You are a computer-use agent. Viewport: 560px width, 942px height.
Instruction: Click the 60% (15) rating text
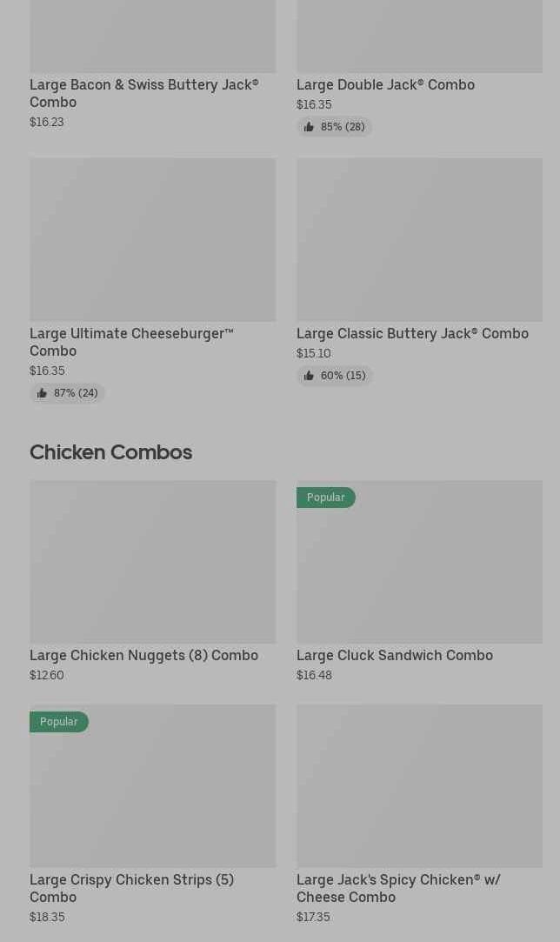click(x=343, y=376)
